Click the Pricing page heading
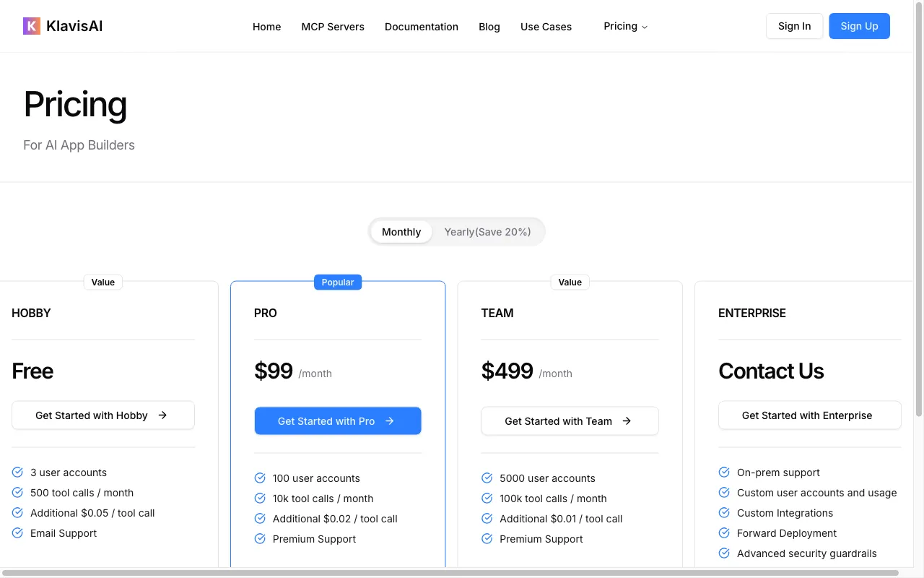The width and height of the screenshot is (924, 578). (x=75, y=105)
